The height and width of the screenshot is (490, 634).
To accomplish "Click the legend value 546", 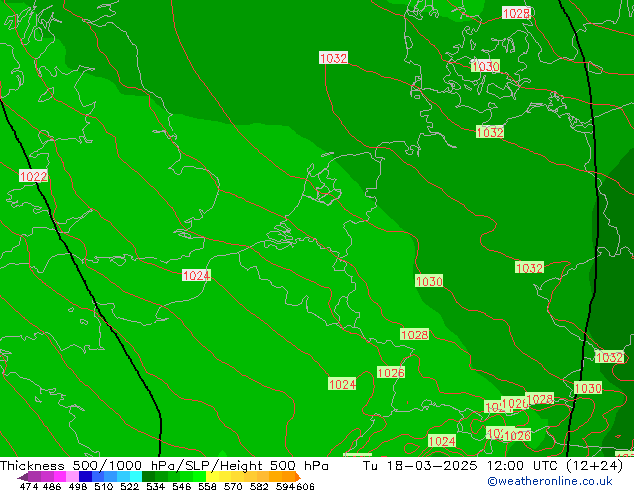I will pos(181,486).
